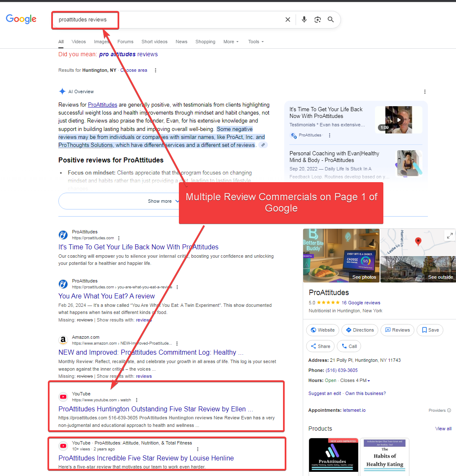The image size is (456, 476).
Task: Open the 16 Google reviews link
Action: (361, 303)
